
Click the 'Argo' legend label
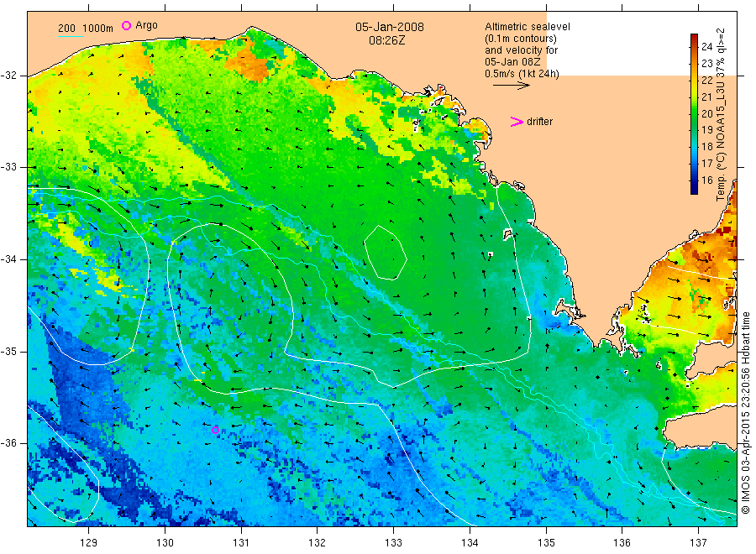(146, 25)
